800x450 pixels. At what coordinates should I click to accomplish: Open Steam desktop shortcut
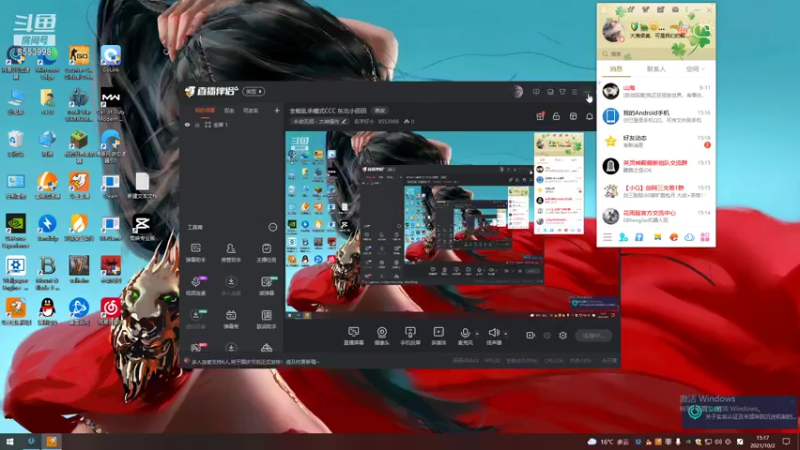(110, 186)
